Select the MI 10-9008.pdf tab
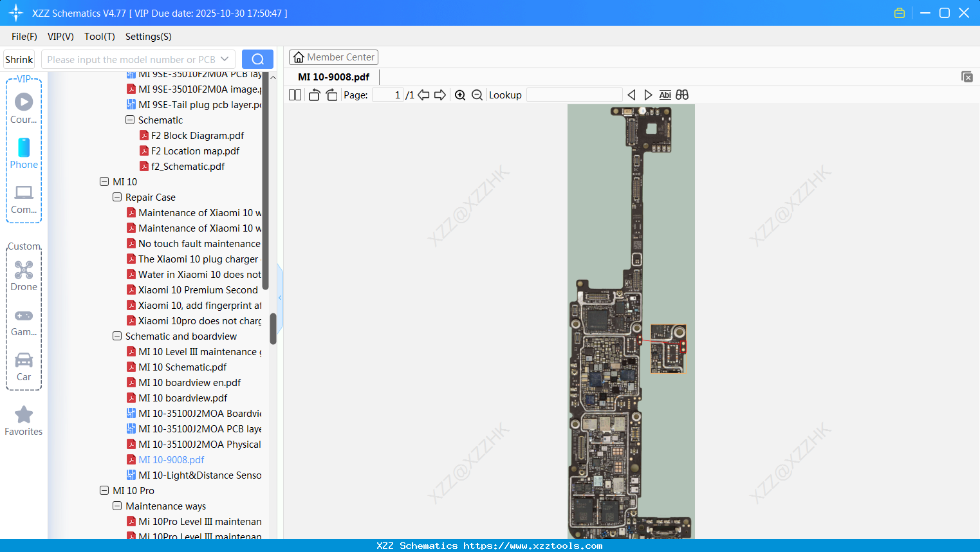This screenshot has height=552, width=980. coord(333,77)
